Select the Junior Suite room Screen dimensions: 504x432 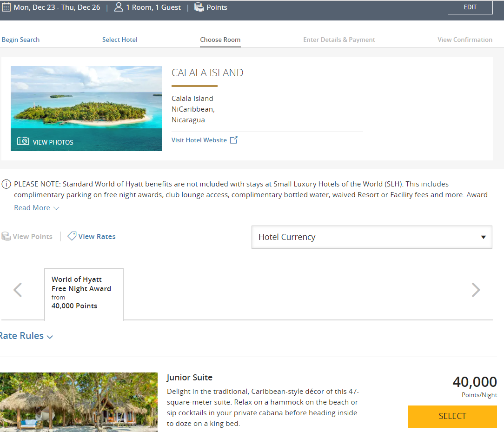click(452, 416)
